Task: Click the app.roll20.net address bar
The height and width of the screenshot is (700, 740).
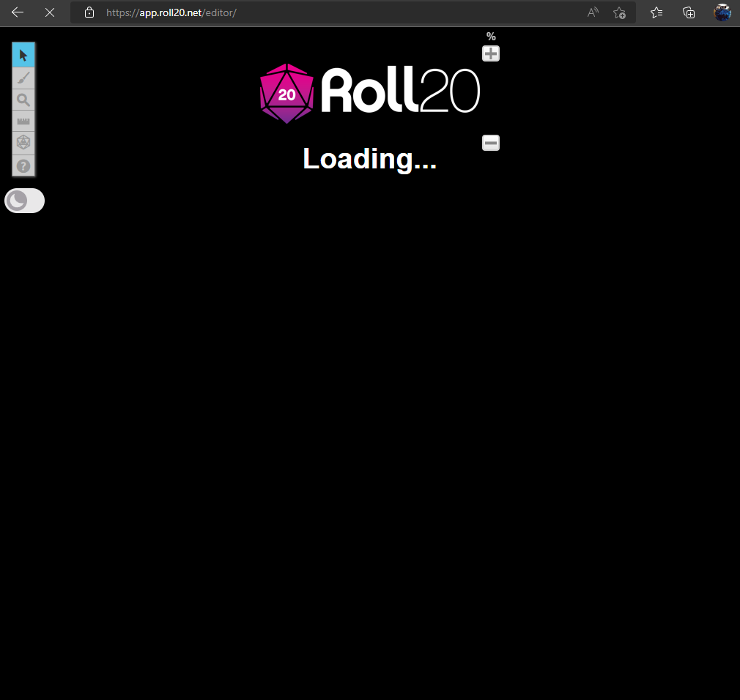Action: point(330,12)
